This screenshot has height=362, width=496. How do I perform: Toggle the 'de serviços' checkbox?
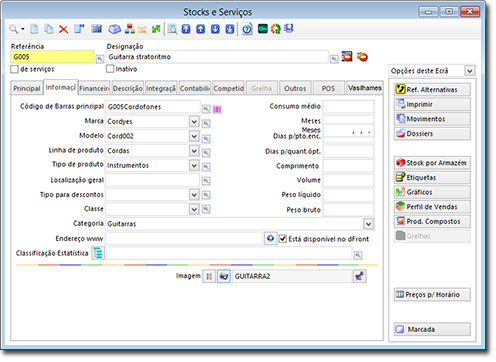click(x=14, y=69)
